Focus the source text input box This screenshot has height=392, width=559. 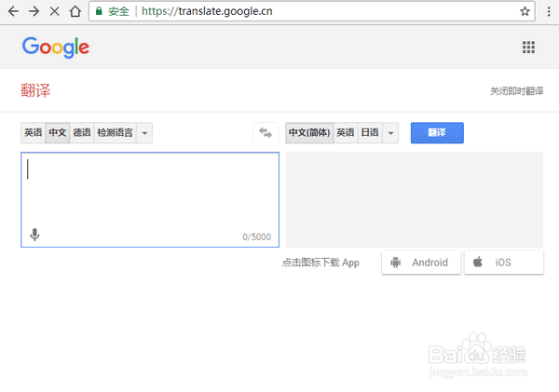click(150, 199)
